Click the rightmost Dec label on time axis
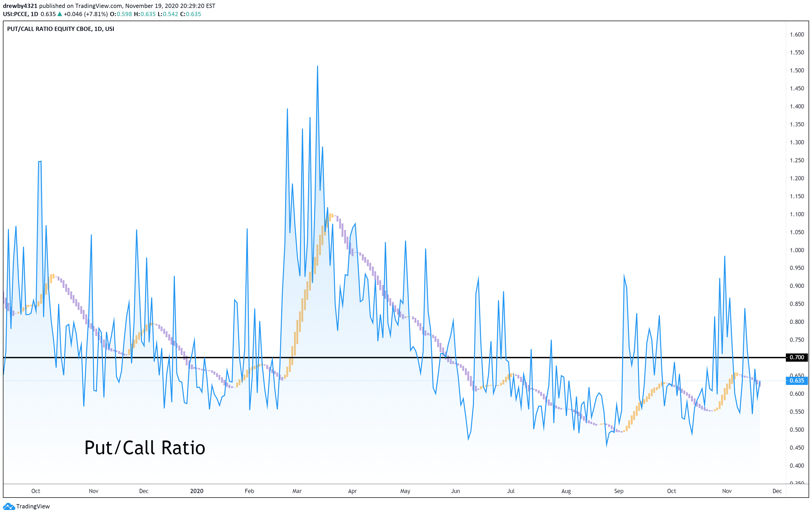 777,491
